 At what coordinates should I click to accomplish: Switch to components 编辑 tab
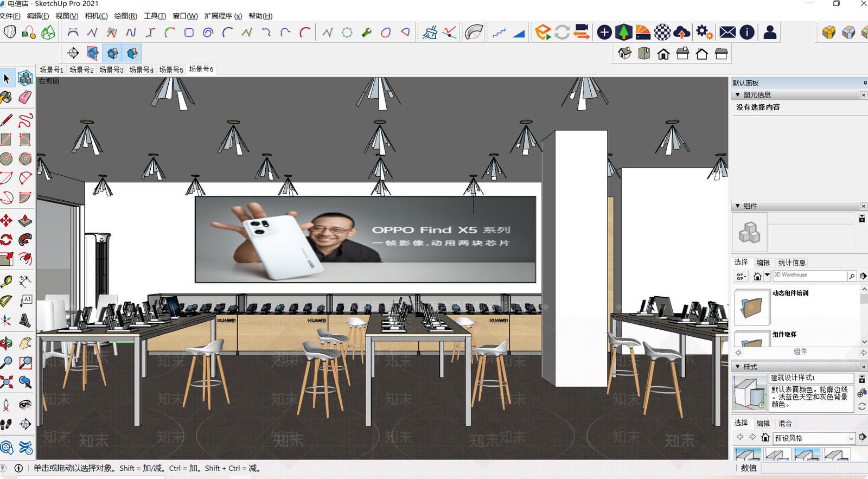pos(763,263)
